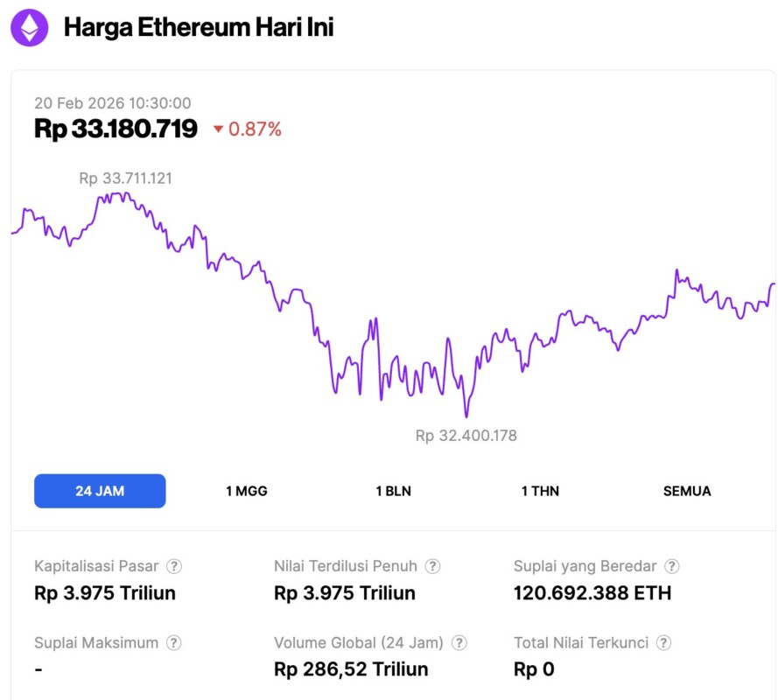Image resolution: width=778 pixels, height=700 pixels.
Task: Click the 0.87% price change value
Action: point(255,129)
